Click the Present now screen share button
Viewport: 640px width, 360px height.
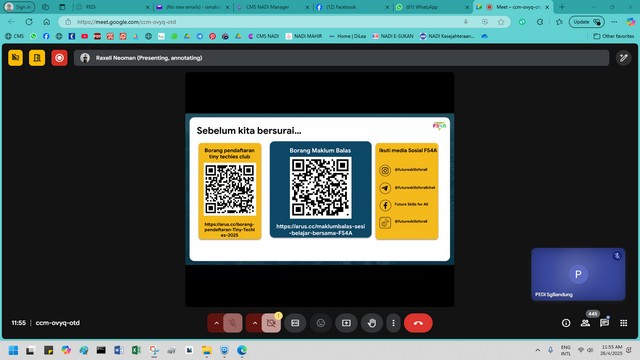point(346,323)
